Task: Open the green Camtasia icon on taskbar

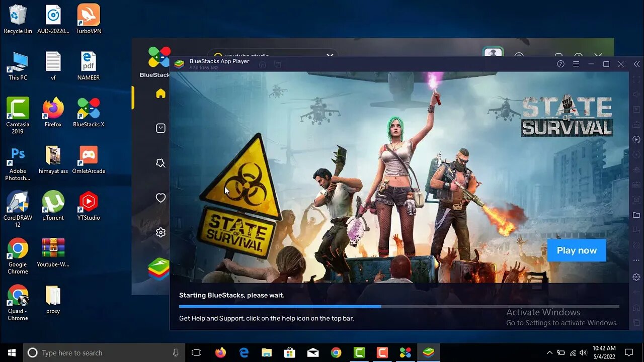Action: click(359, 353)
